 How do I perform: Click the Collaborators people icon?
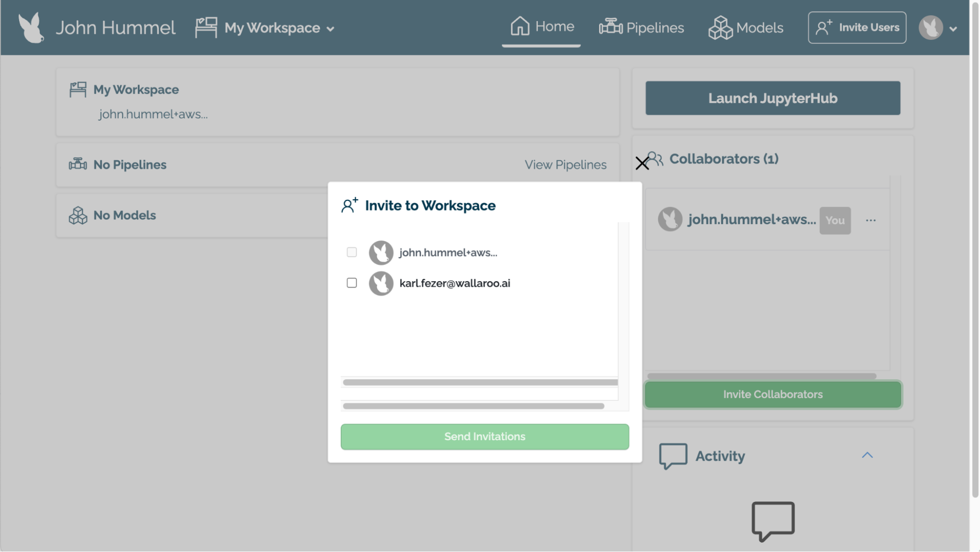[656, 159]
